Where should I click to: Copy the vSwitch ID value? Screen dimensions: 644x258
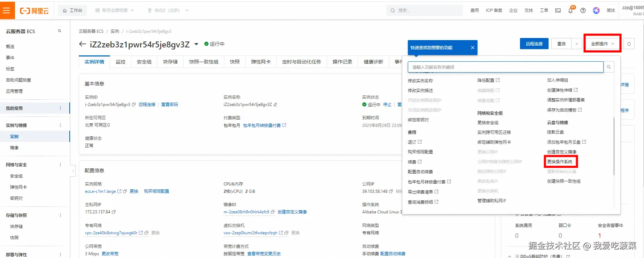[286, 233]
